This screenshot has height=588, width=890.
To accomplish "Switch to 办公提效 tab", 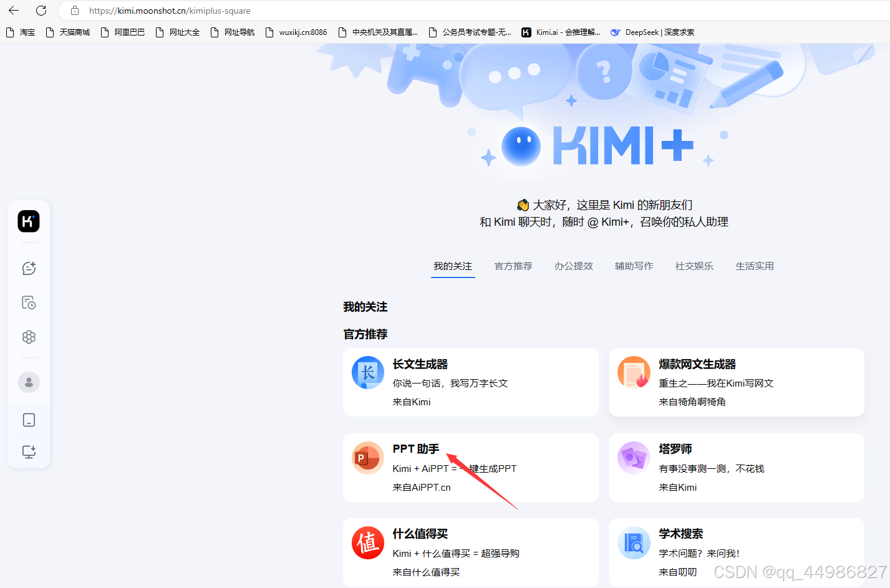I will tap(574, 266).
